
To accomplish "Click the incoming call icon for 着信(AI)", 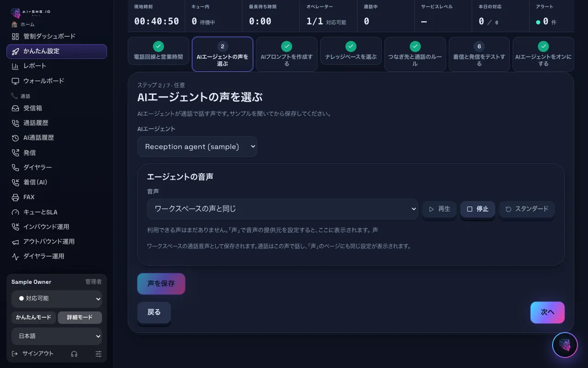I will click(16, 182).
